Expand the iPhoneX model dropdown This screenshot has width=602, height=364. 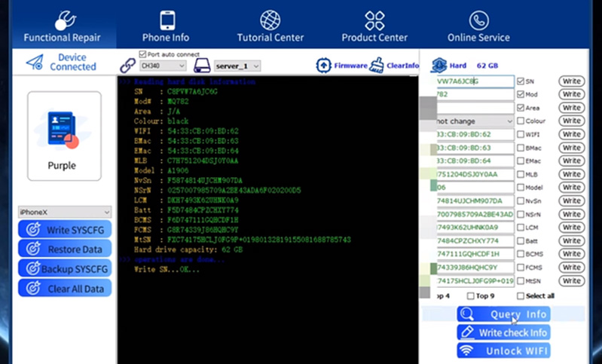coord(64,213)
